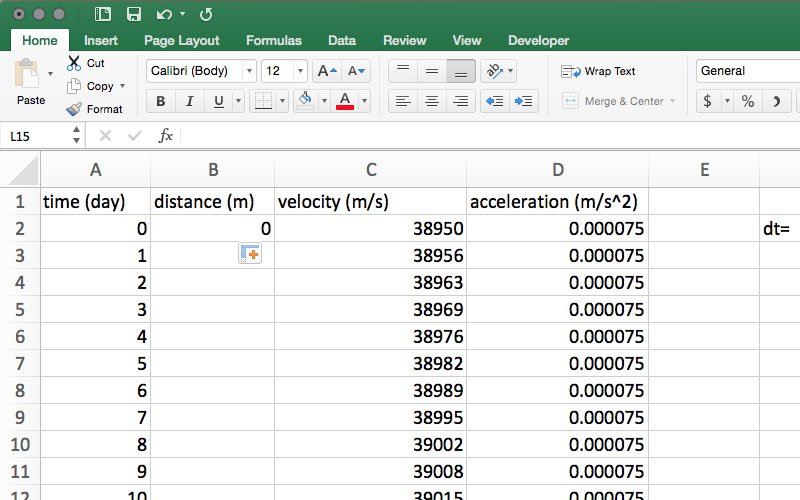800x500 pixels.
Task: Click the Save icon in title bar
Action: click(133, 14)
